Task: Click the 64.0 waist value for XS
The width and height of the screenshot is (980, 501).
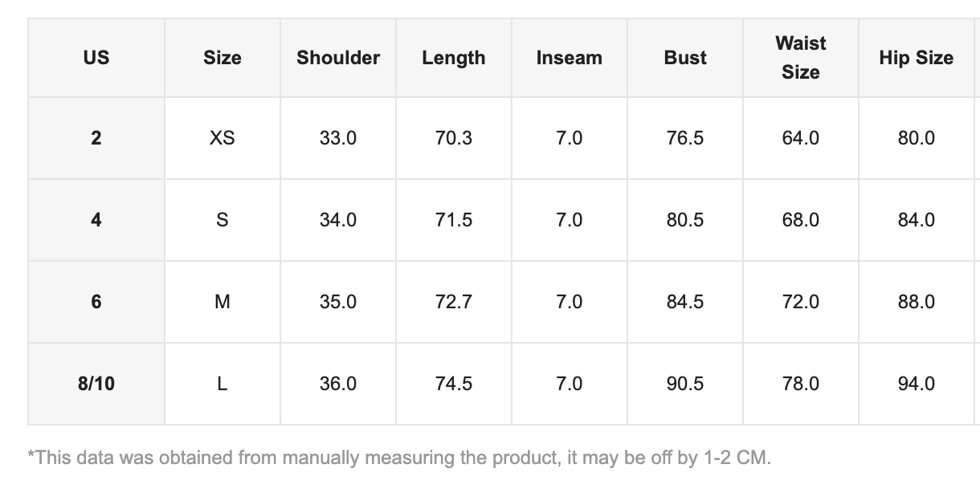Action: pos(801,138)
